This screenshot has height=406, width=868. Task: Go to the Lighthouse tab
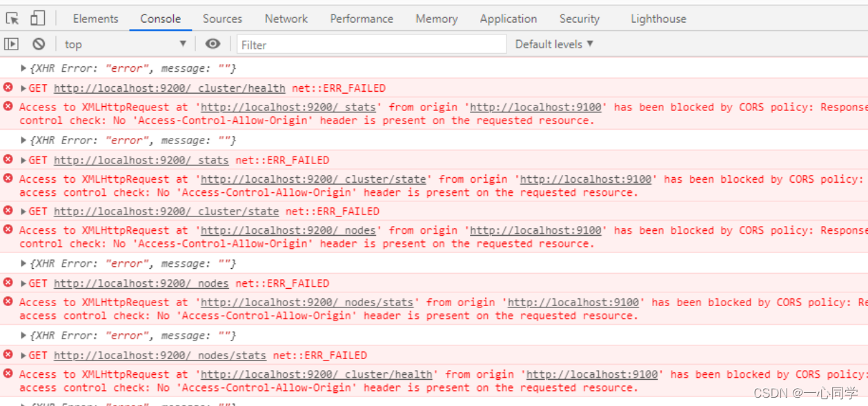click(x=658, y=19)
